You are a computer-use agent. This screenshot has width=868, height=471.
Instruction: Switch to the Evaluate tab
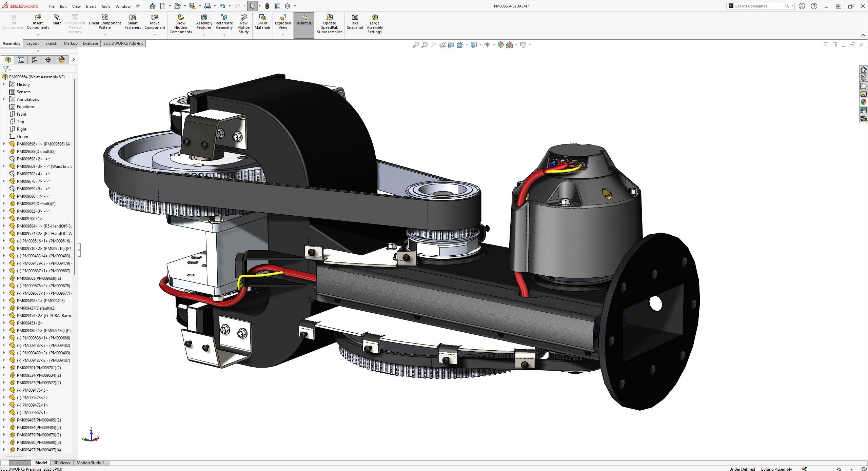pyautogui.click(x=90, y=43)
